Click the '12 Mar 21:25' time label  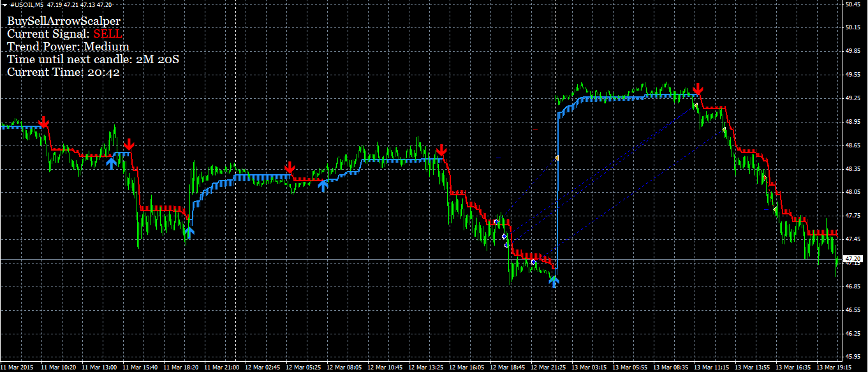click(x=548, y=368)
